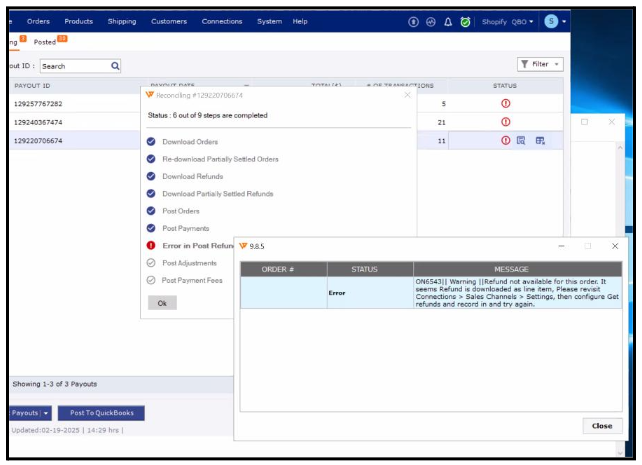Open the Shipping menu

click(x=121, y=21)
